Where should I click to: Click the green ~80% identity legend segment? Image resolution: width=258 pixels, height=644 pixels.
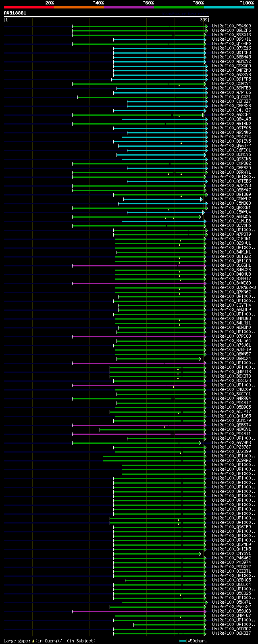click(x=179, y=7)
